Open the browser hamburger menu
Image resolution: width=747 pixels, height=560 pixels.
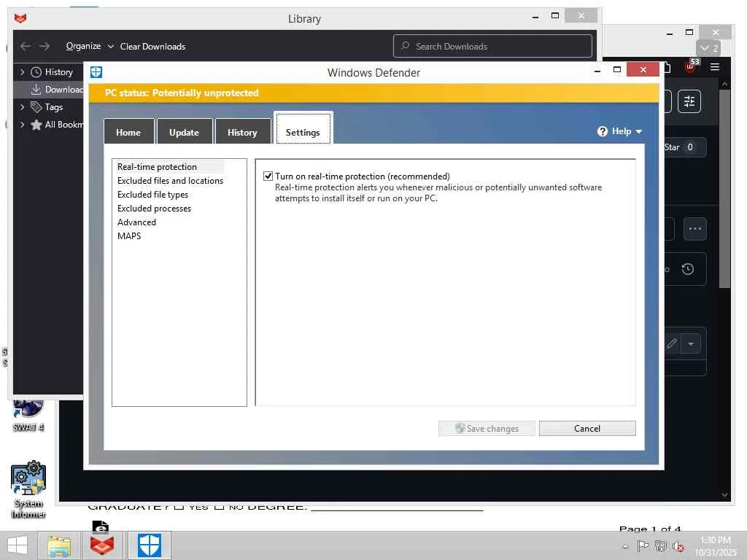715,66
